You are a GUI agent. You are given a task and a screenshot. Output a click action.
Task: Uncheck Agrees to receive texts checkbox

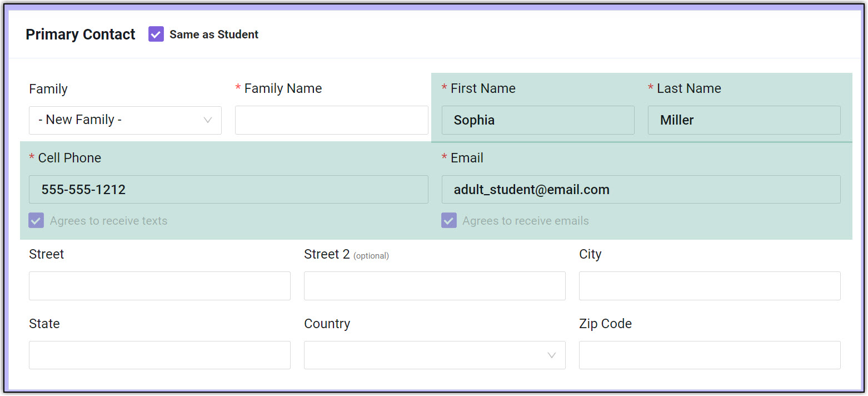click(x=36, y=221)
